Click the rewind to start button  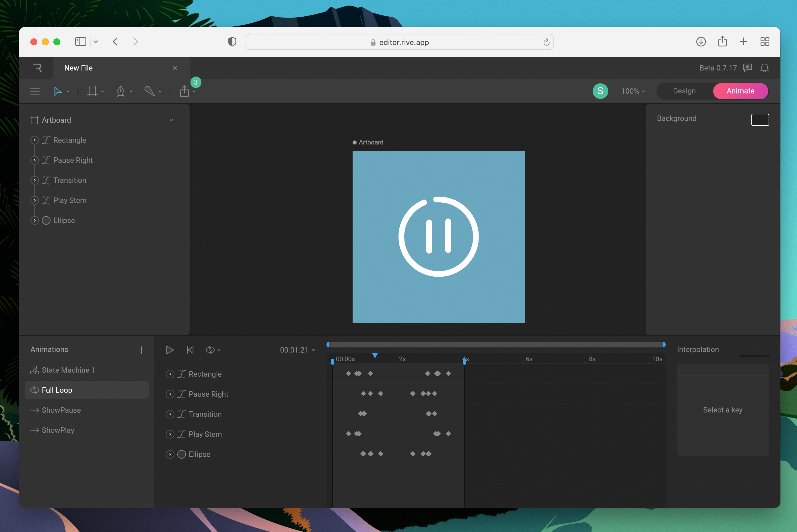click(x=190, y=350)
